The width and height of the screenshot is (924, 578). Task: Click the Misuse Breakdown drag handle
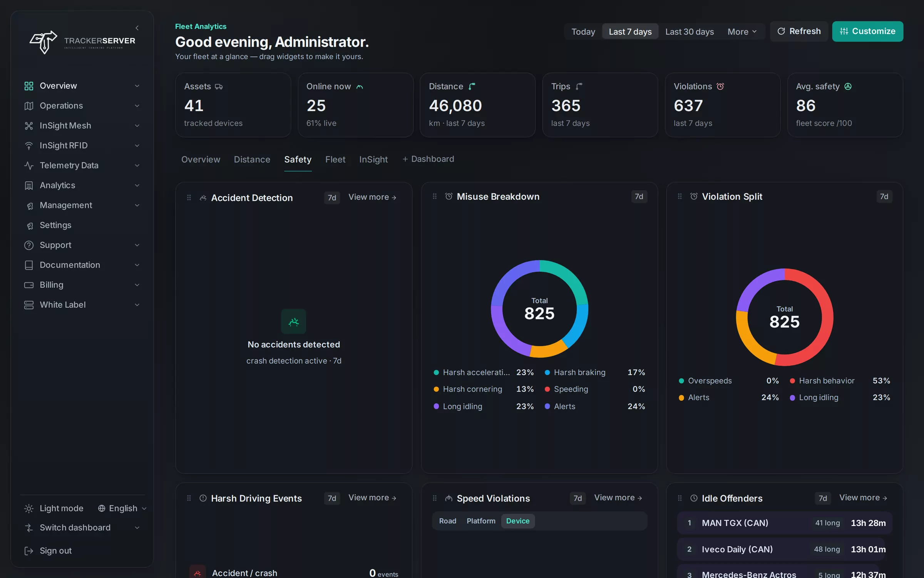click(435, 197)
